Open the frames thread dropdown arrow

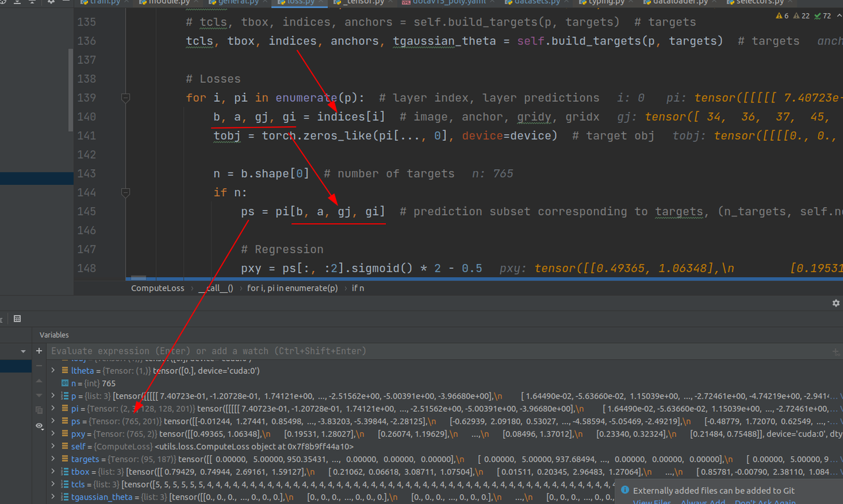(24, 351)
